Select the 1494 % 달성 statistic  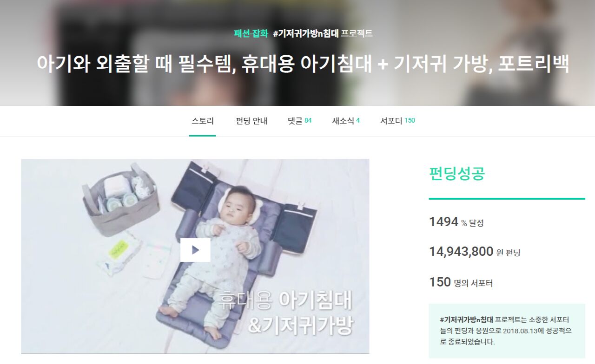[x=456, y=222]
